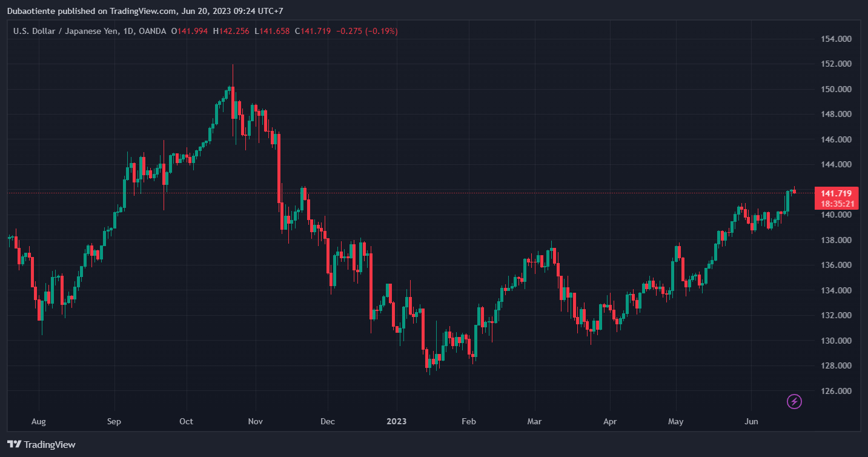
Task: Open the TradingView wordmark link
Action: click(50, 444)
